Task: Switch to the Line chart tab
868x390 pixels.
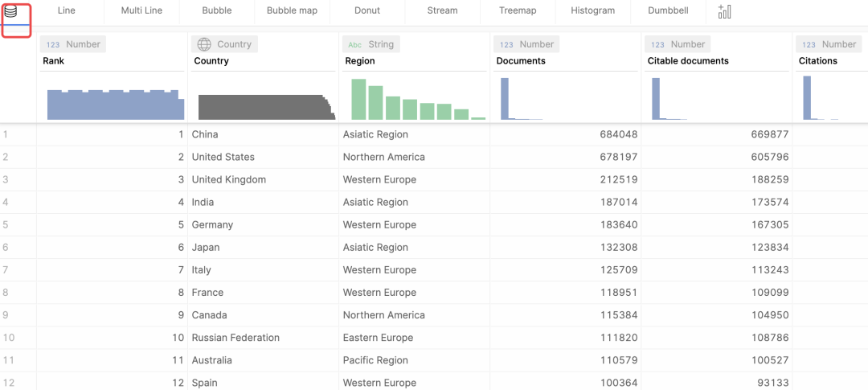Action: tap(67, 10)
